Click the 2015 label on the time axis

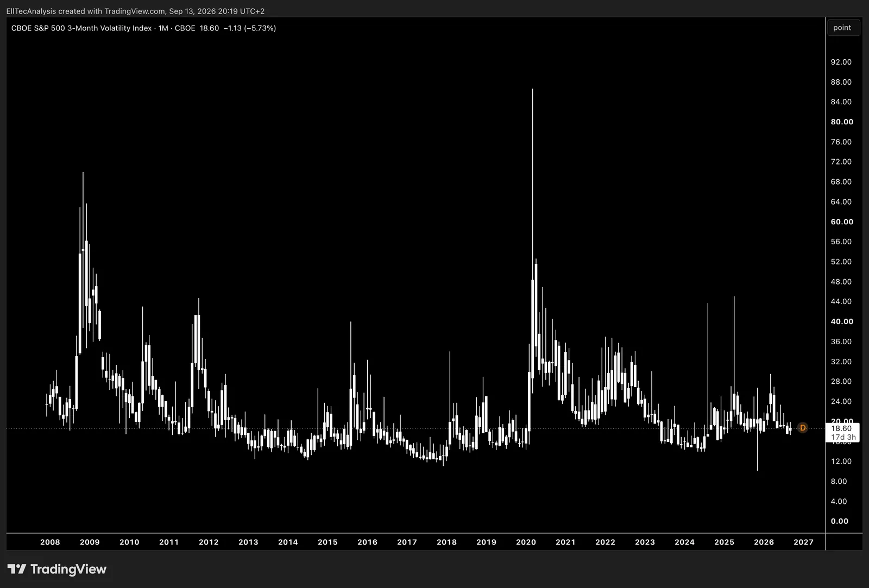[x=328, y=542]
